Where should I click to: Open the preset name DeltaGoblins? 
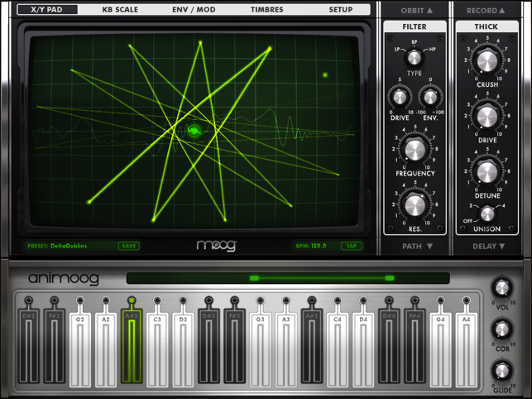click(69, 246)
